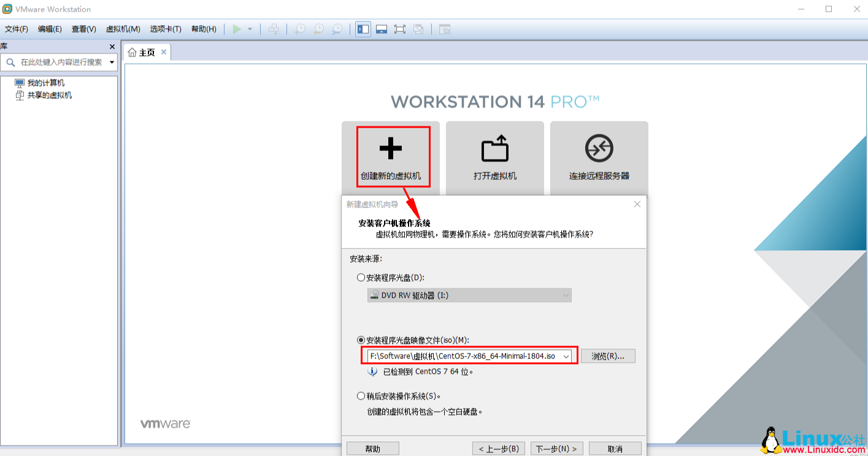Close the 库 library panel
The image size is (868, 456).
(x=112, y=47)
